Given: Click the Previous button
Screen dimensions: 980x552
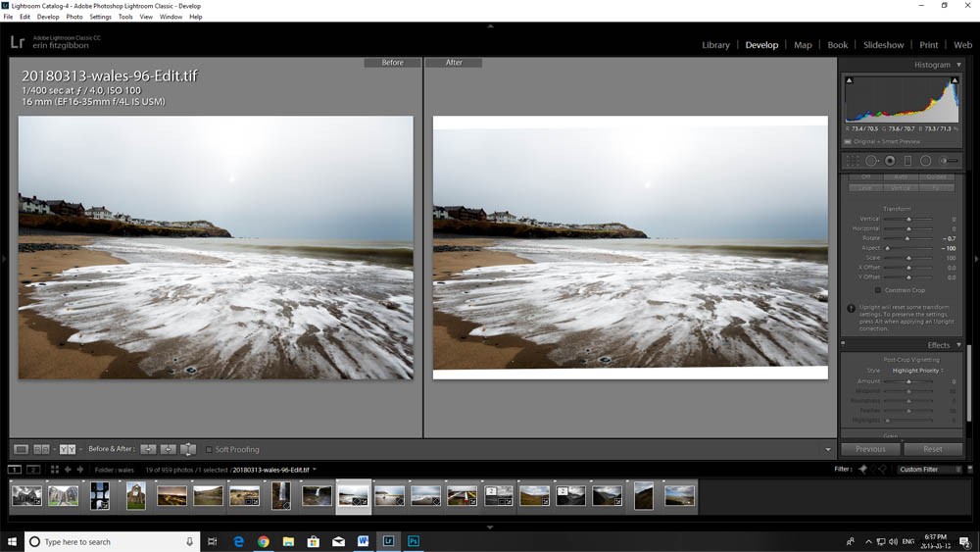Looking at the screenshot, I should pos(870,449).
